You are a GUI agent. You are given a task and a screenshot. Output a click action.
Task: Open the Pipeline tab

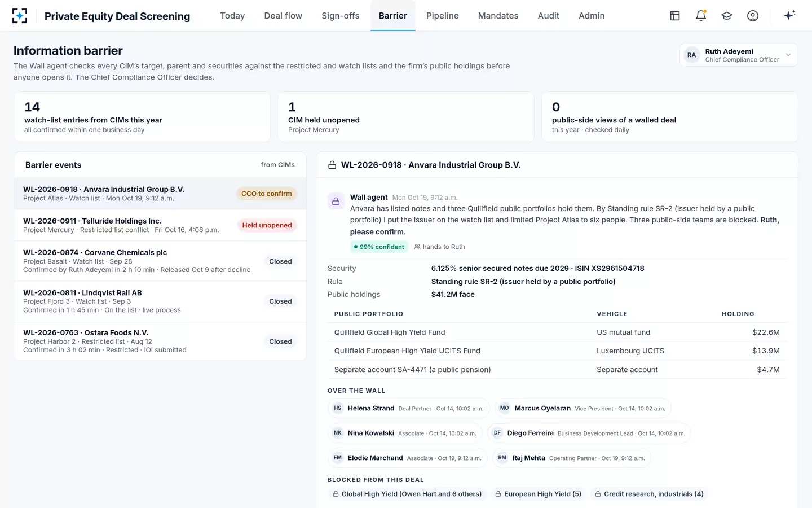(x=443, y=16)
